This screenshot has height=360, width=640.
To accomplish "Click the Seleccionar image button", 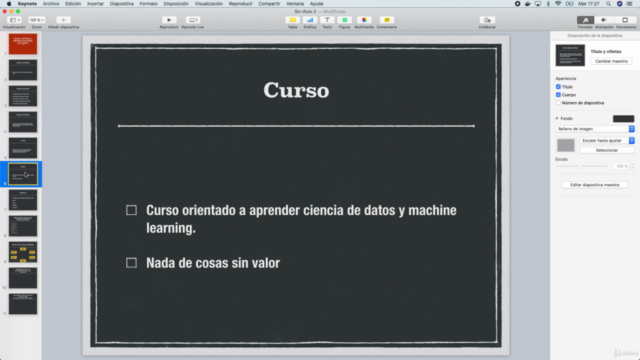I will (x=607, y=150).
